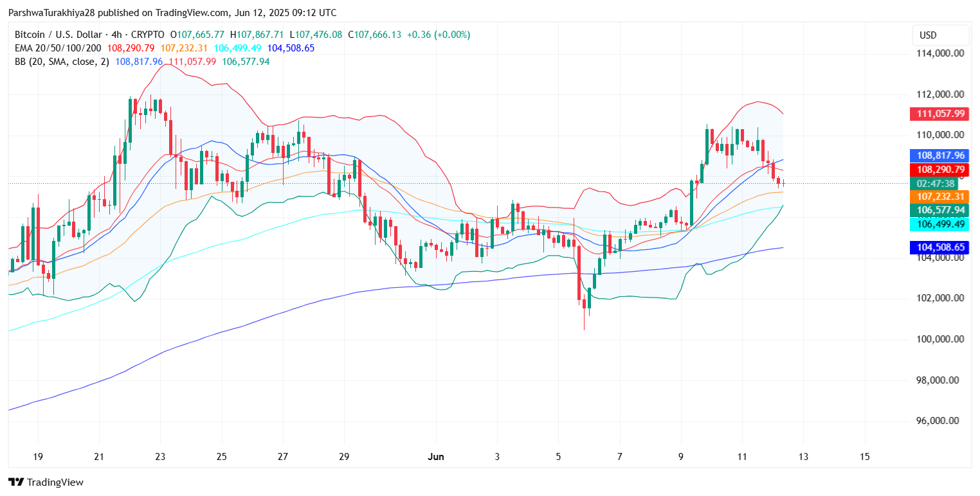Click the red 111,057.99 upper band price label
This screenshot has height=496, width=980.
[x=941, y=114]
